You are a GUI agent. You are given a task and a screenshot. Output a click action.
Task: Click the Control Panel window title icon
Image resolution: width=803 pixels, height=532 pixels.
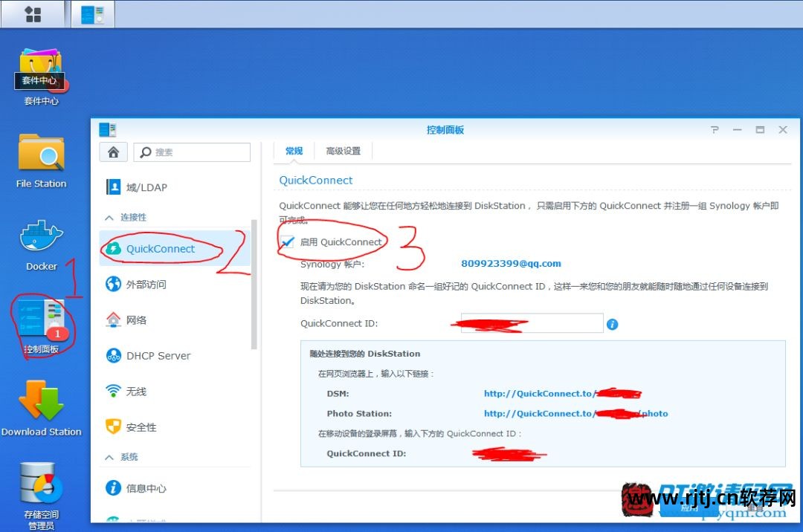point(108,130)
